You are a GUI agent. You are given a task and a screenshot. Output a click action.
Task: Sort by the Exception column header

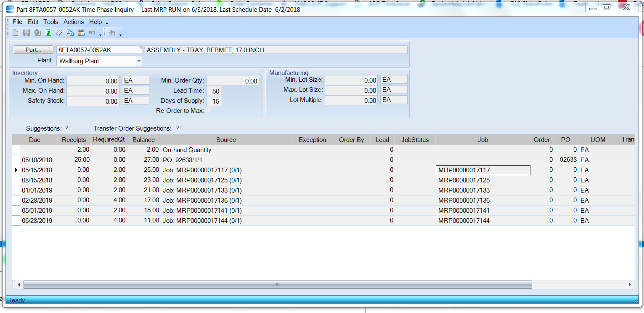313,139
